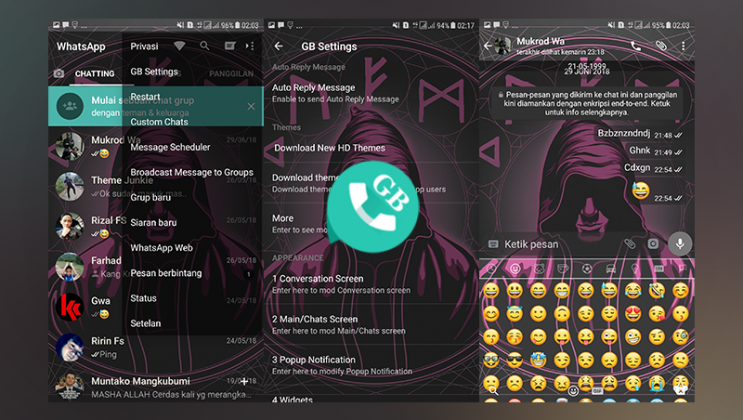Viewport: 743px width, 420px height.
Task: Tap the attachment clip in message bar
Action: [x=629, y=244]
